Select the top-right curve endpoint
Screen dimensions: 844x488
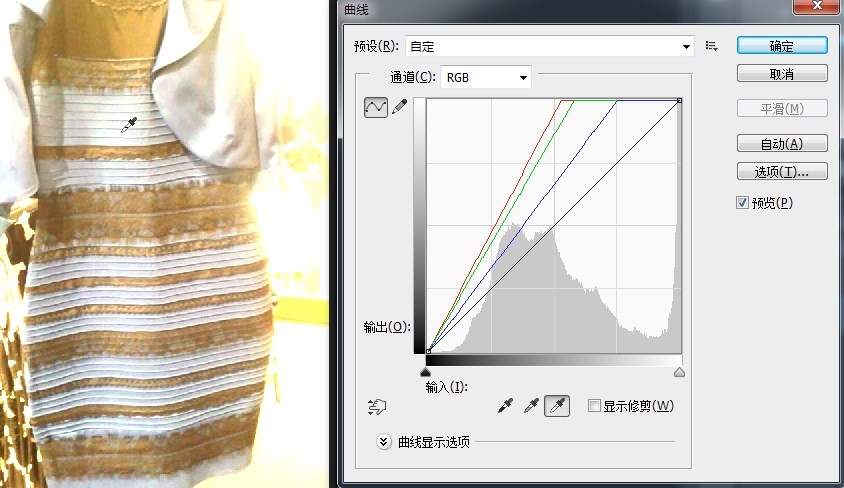(680, 100)
